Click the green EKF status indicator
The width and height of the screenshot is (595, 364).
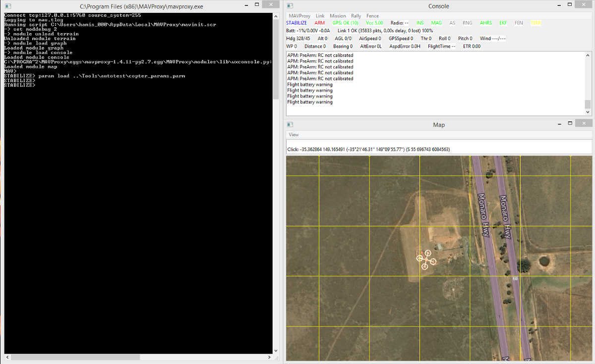(503, 23)
